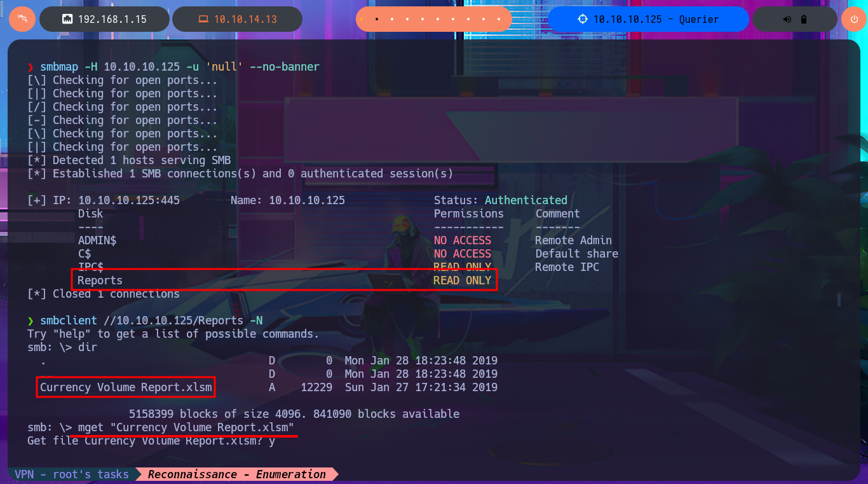This screenshot has width=868, height=484.
Task: Click the speaker volume icon
Action: [x=787, y=19]
